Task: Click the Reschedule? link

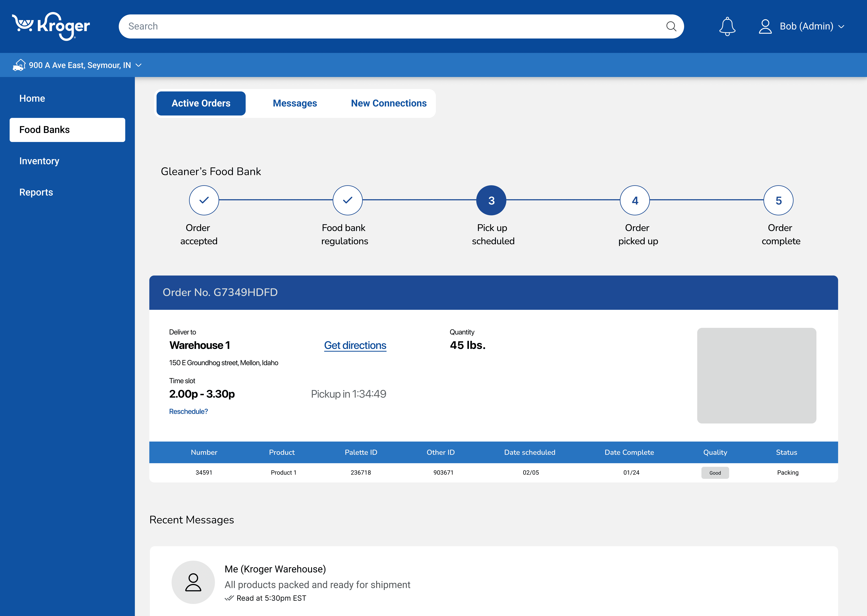Action: click(x=188, y=412)
